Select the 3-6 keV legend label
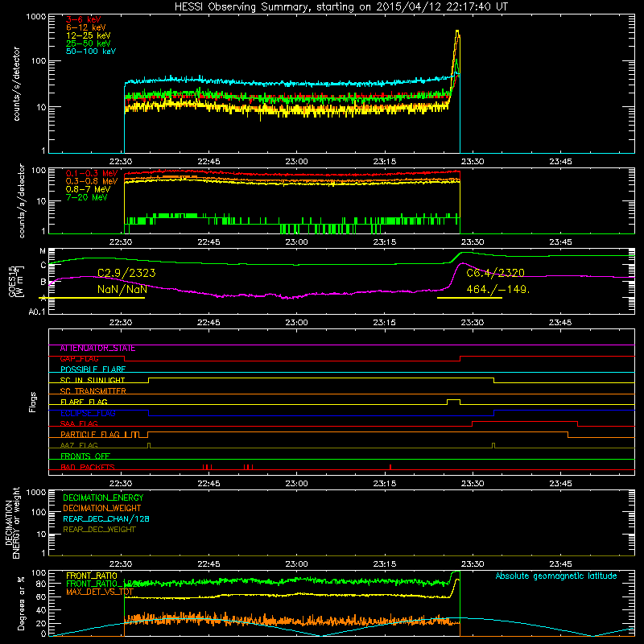Viewport: 644px width, 644px height. [83, 19]
